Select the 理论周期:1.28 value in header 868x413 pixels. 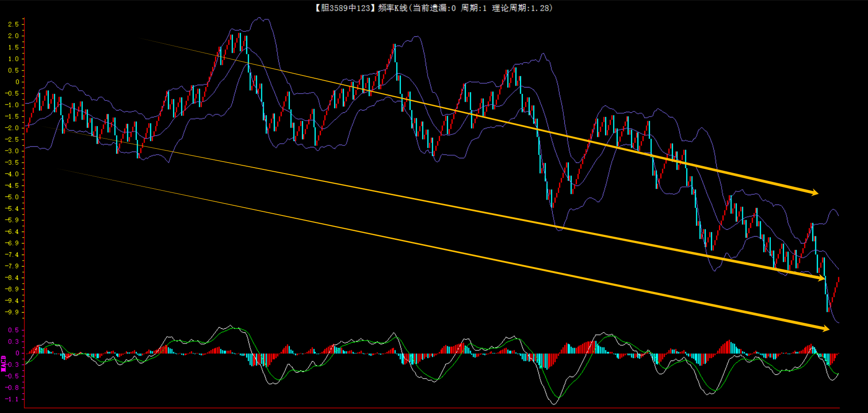coord(521,8)
